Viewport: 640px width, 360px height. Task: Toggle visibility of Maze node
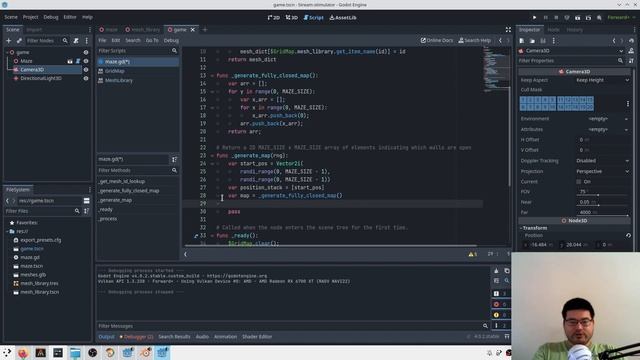[x=86, y=61]
